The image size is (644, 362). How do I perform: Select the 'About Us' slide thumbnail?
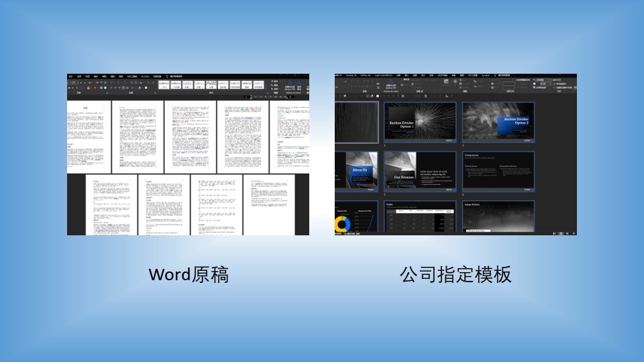click(x=356, y=171)
